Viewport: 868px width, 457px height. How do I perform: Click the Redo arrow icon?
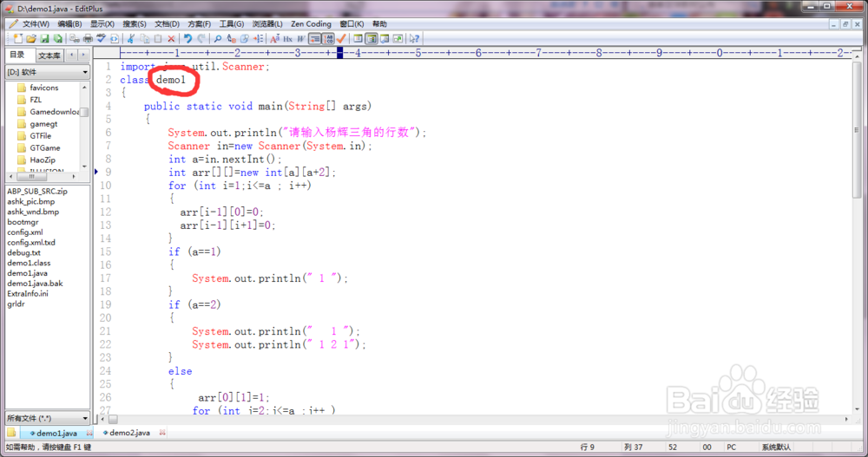point(201,38)
